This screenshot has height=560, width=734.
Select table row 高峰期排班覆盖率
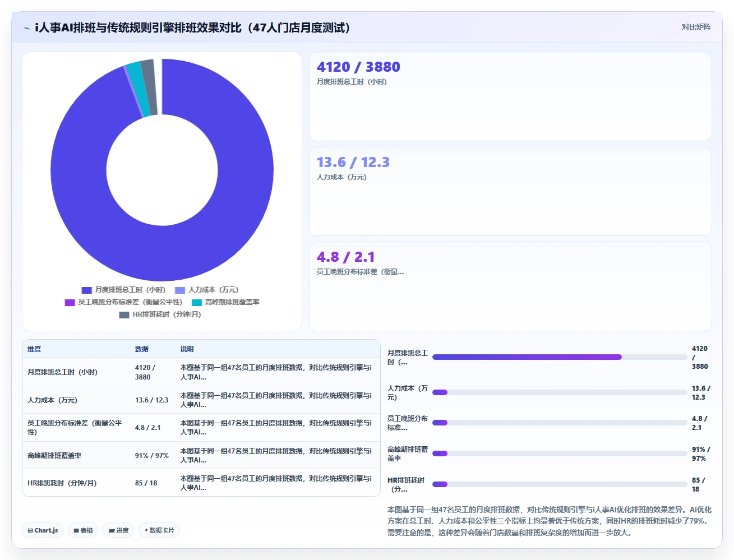pos(201,455)
